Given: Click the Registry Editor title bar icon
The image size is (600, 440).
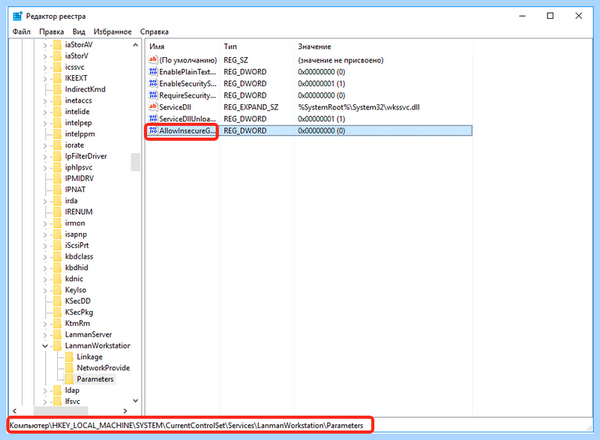Looking at the screenshot, I should coord(18,16).
